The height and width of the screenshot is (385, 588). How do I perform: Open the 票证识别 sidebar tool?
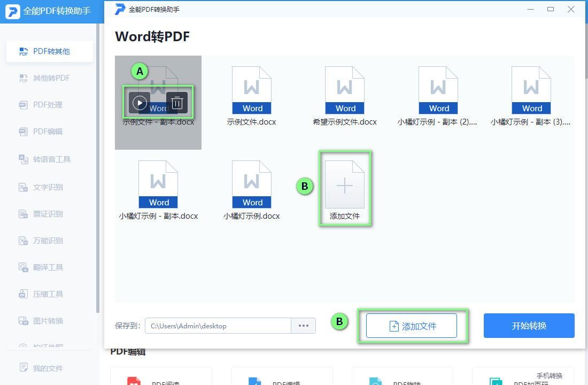pos(49,213)
